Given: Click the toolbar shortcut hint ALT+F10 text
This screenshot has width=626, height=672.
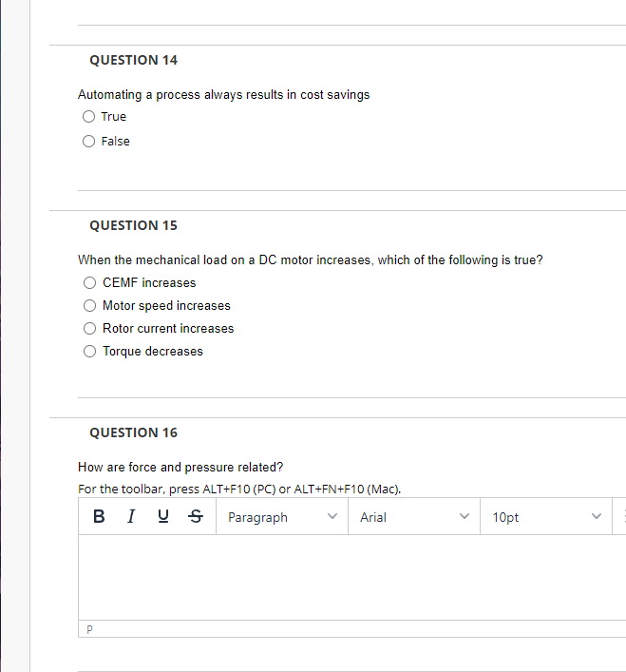Looking at the screenshot, I should (239, 489).
